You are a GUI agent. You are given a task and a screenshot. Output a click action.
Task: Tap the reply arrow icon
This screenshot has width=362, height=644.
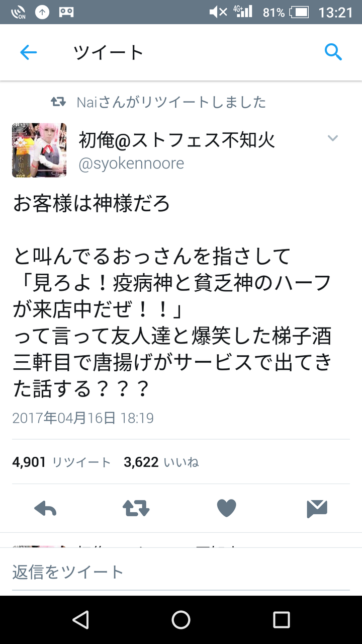click(45, 509)
